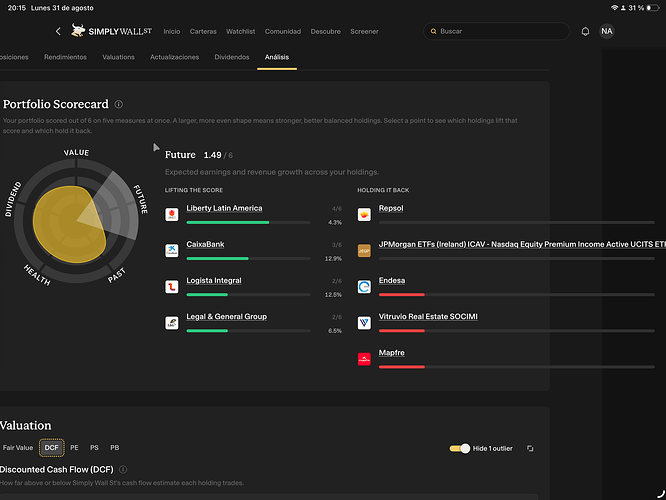Open the Watchlist menu
666x500 pixels.
point(240,31)
